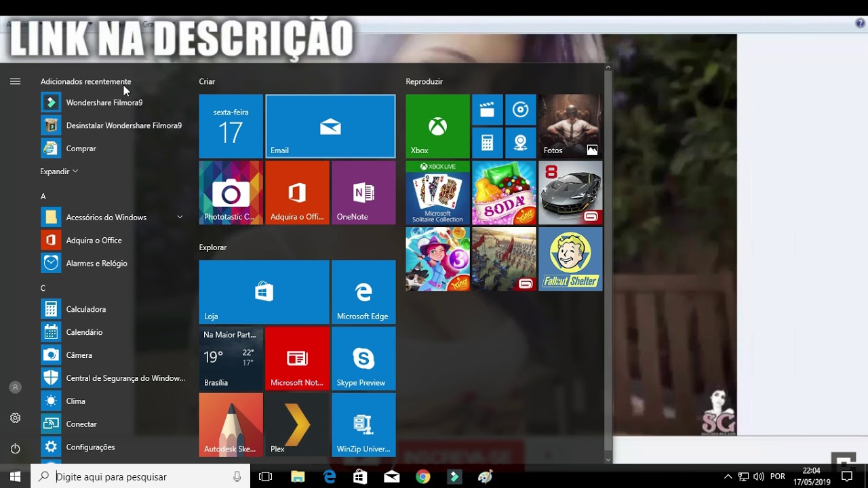Launch Alarmes e Relógio
This screenshot has height=488, width=868.
tap(112, 264)
